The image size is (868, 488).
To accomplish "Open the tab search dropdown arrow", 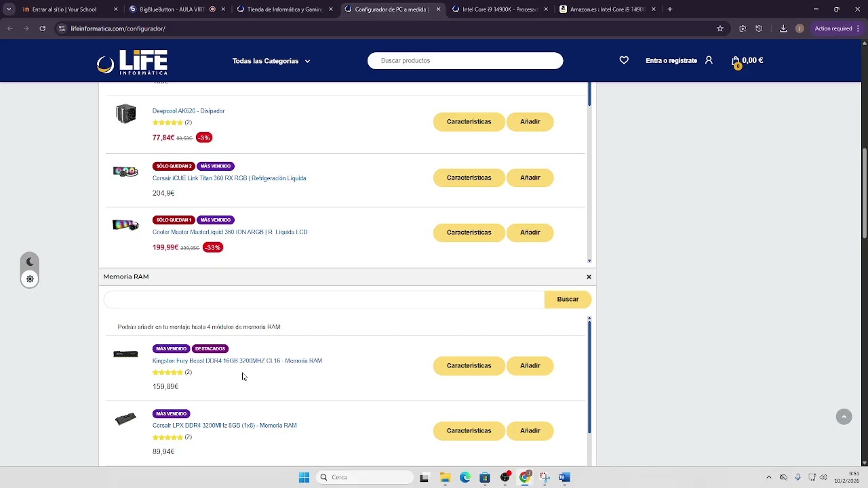I will pos(9,9).
